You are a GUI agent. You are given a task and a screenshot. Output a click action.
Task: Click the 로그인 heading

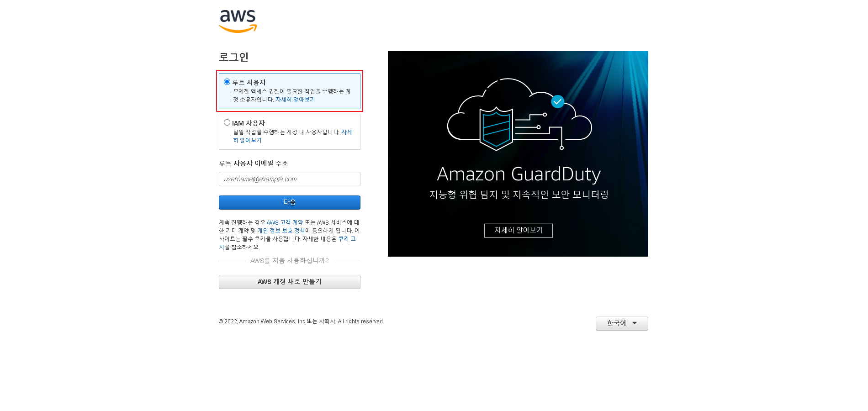(x=233, y=57)
